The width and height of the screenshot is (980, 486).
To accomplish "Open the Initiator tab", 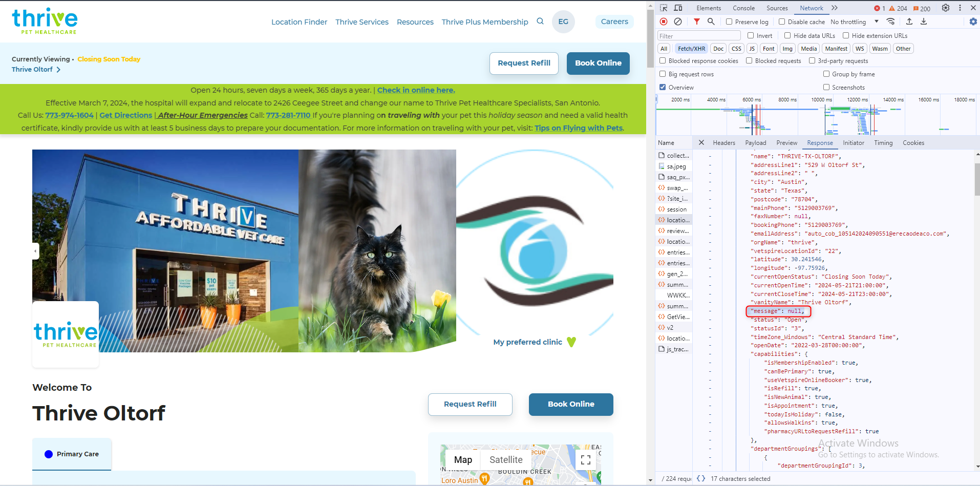I will 854,143.
